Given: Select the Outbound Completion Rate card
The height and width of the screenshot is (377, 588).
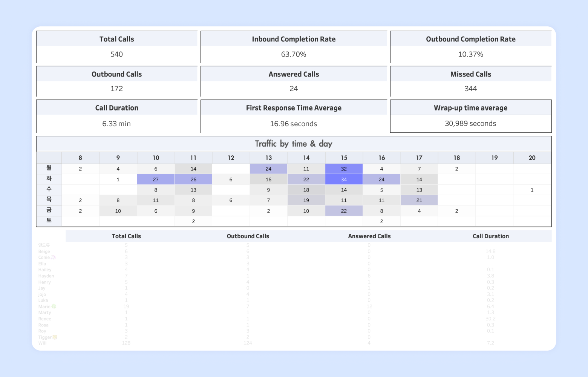Looking at the screenshot, I should 470,47.
